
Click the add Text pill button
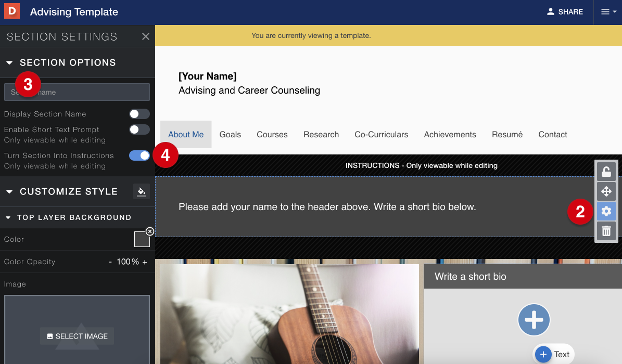click(x=553, y=354)
